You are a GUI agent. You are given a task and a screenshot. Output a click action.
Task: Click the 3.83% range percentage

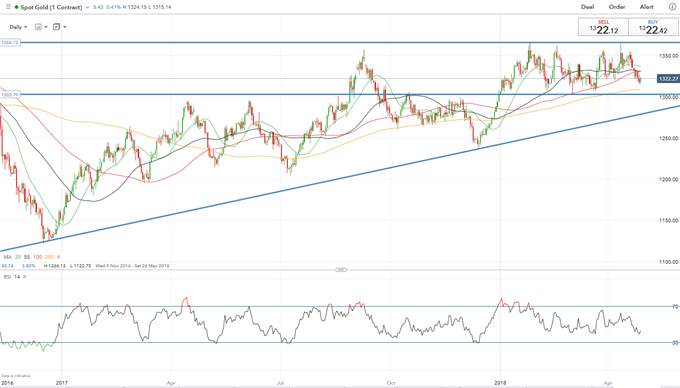coord(28,266)
